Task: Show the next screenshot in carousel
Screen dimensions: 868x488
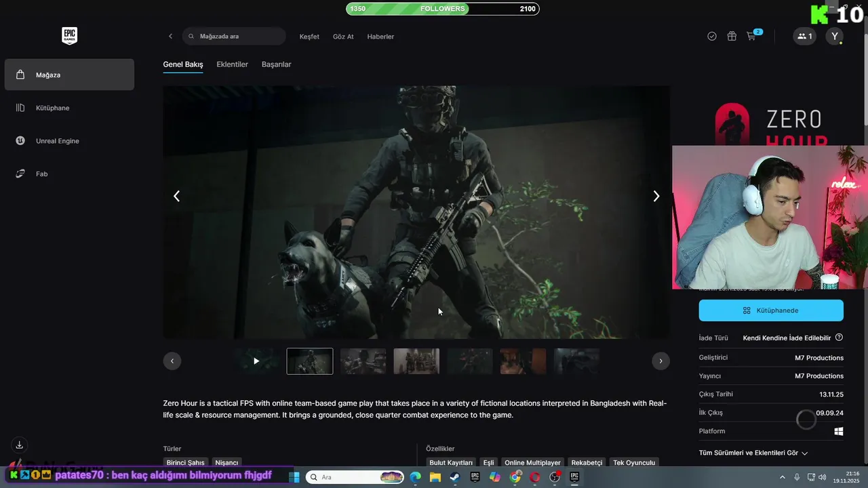Action: 656,196
